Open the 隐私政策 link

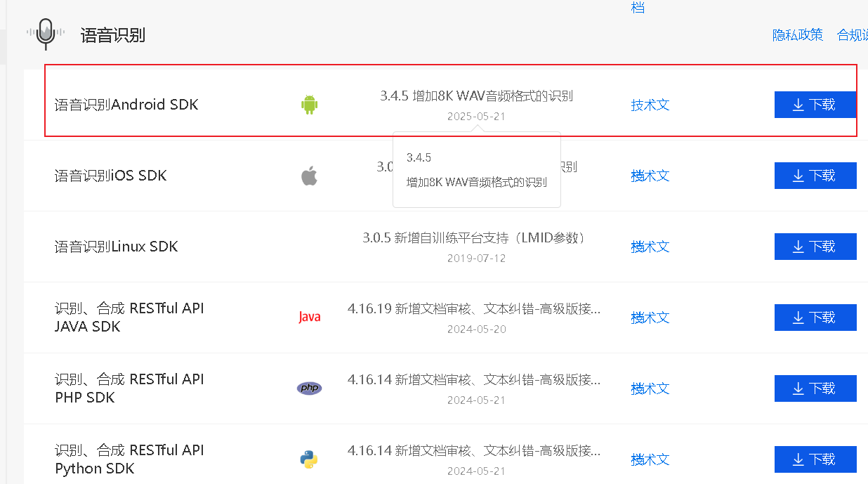pos(797,34)
